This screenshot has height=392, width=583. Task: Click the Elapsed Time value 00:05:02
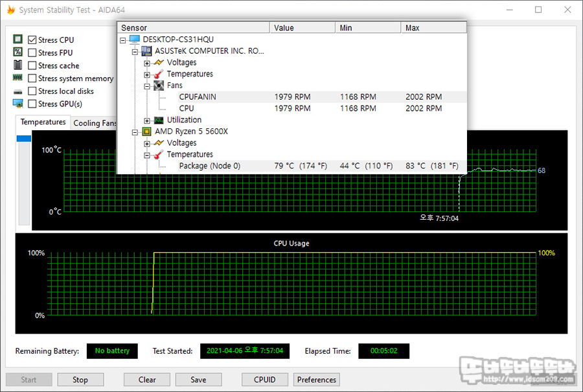(383, 351)
